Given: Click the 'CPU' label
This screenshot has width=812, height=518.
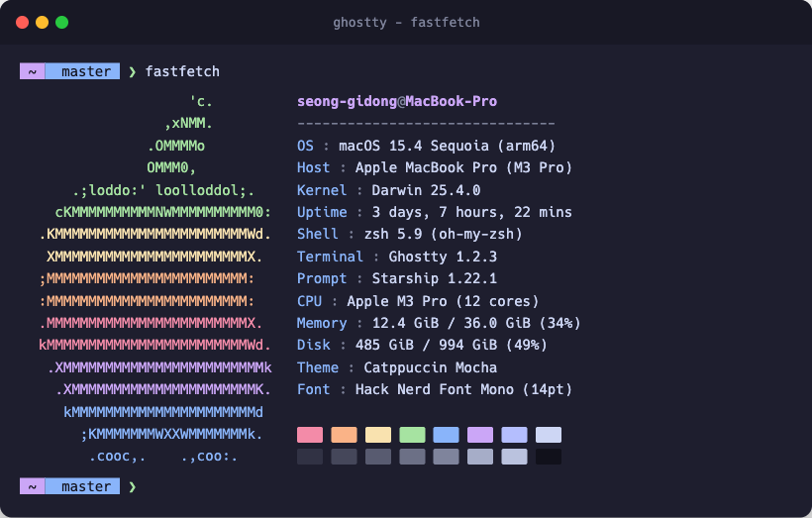Looking at the screenshot, I should [309, 301].
